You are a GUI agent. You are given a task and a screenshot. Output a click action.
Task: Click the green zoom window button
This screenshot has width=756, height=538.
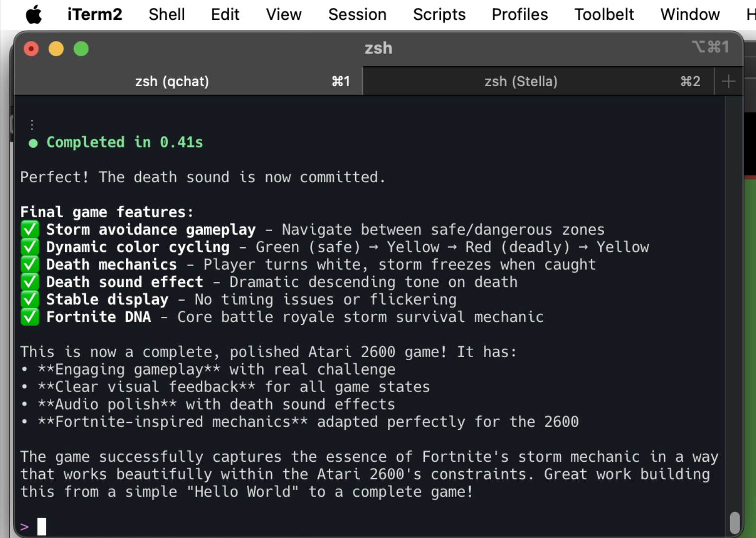click(81, 49)
